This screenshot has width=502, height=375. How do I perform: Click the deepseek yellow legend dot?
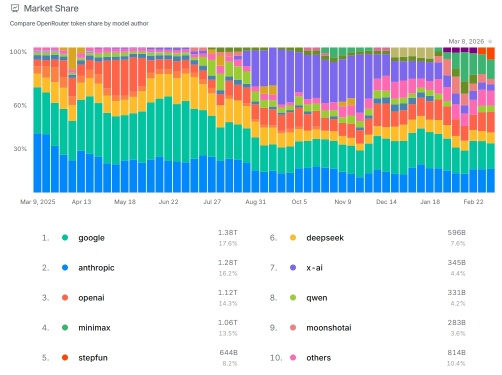pyautogui.click(x=293, y=238)
